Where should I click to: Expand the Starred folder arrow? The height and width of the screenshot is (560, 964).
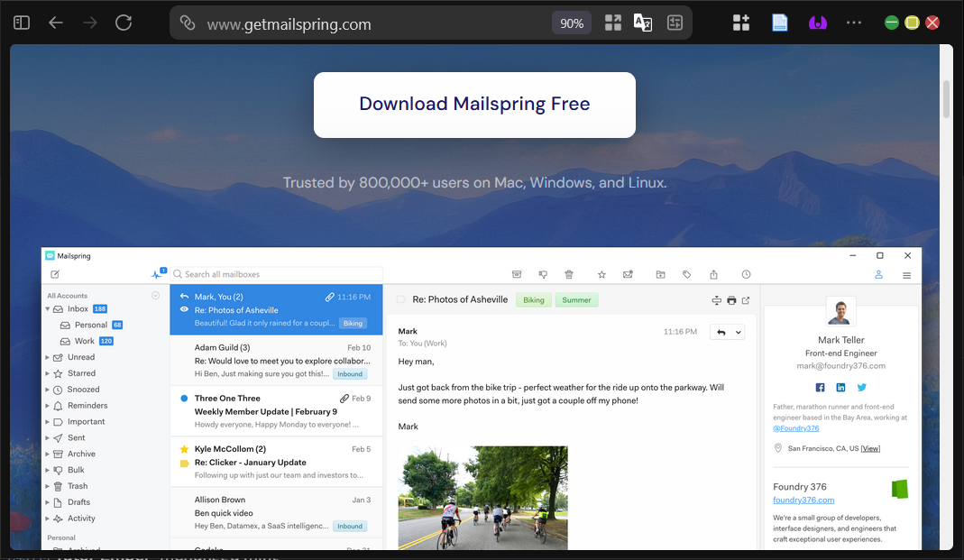(47, 373)
